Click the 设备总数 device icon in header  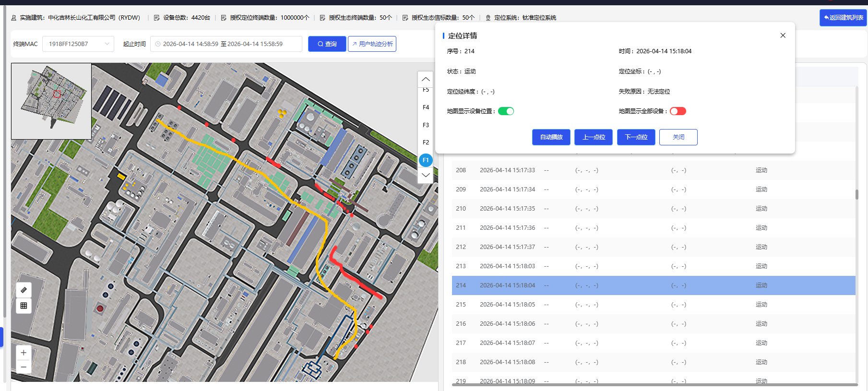tap(157, 18)
